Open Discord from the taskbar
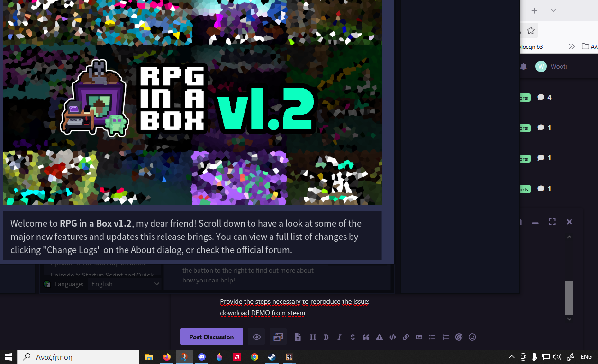 [x=202, y=357]
